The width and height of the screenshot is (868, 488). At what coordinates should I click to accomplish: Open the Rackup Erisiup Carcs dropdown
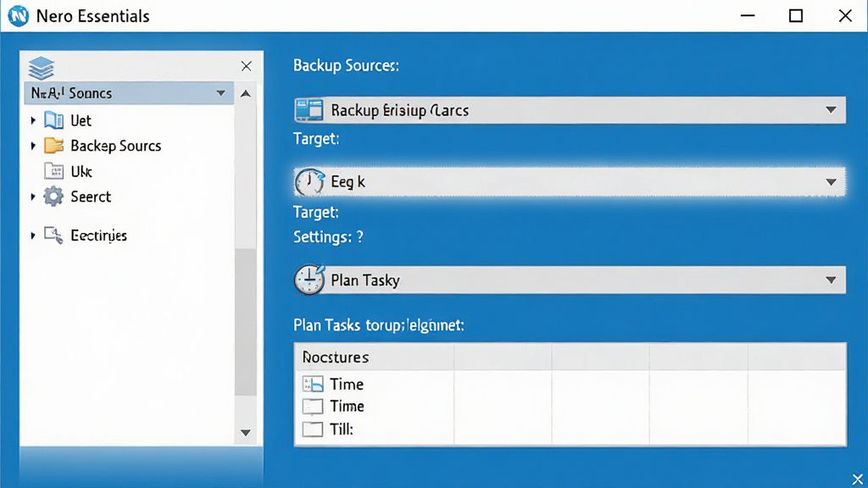coord(570,110)
